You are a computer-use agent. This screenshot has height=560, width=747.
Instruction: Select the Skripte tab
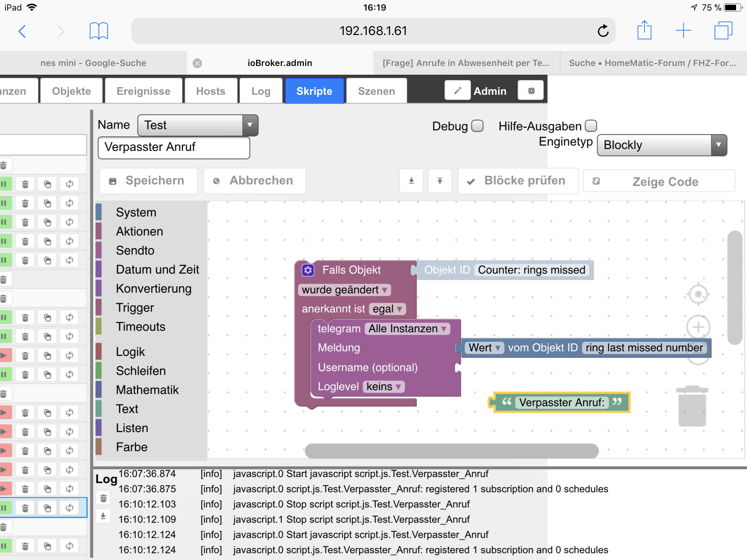[x=314, y=91]
